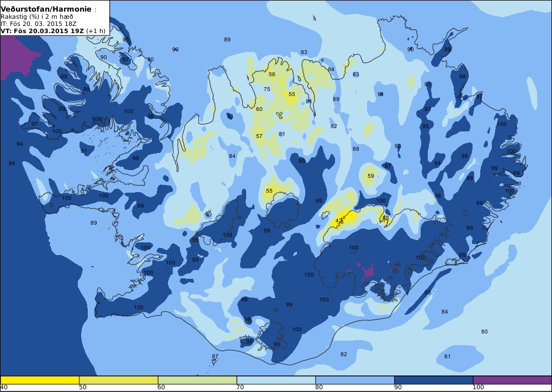Click the purple legend swatch above 100

point(512,380)
